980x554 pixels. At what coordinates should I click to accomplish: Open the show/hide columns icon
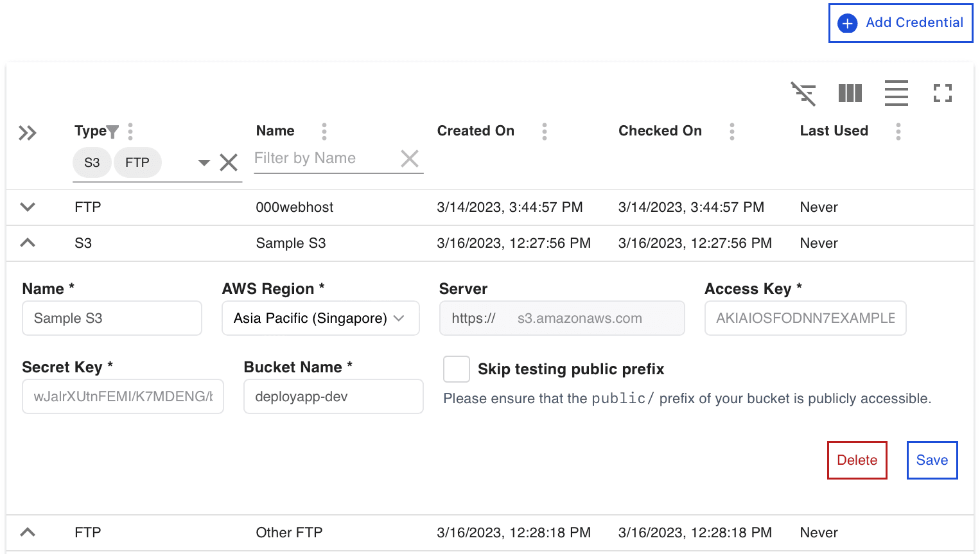point(850,94)
